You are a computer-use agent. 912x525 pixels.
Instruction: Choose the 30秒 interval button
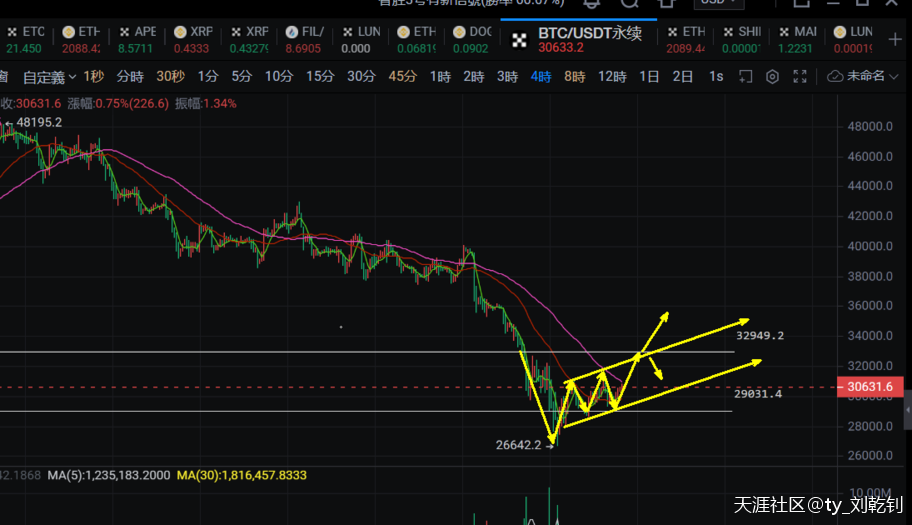coord(170,76)
